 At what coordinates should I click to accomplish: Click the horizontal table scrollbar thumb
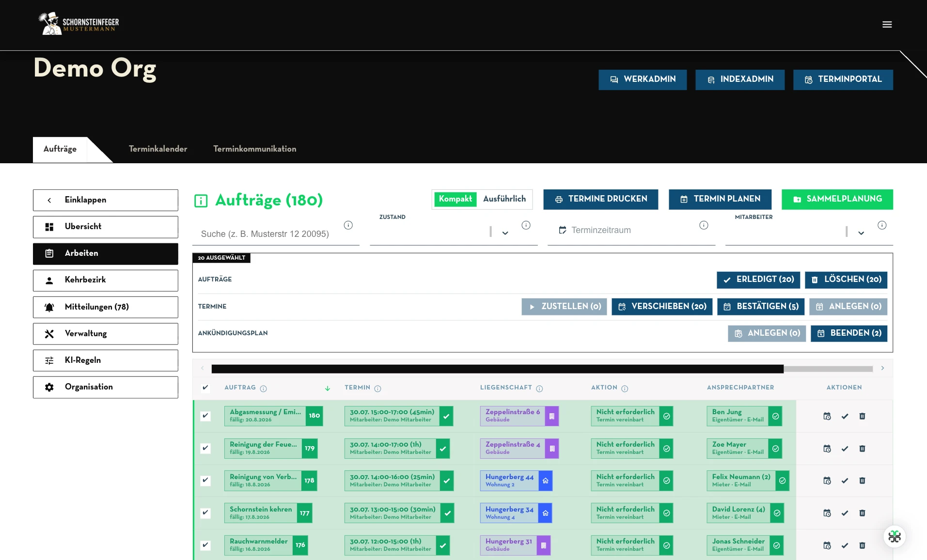[x=497, y=369]
